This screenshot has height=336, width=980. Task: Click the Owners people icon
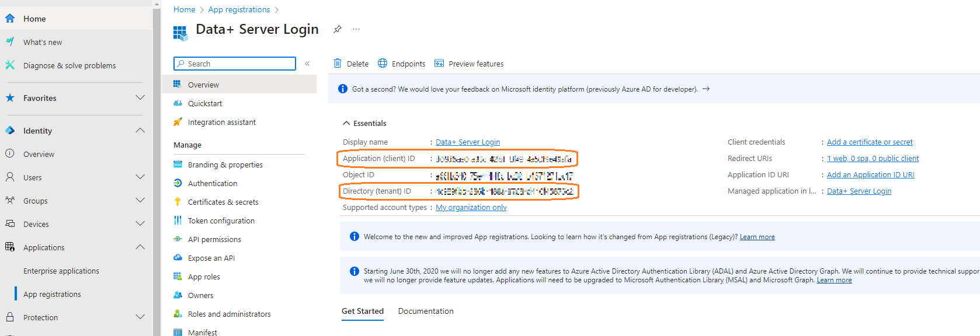pos(178,295)
